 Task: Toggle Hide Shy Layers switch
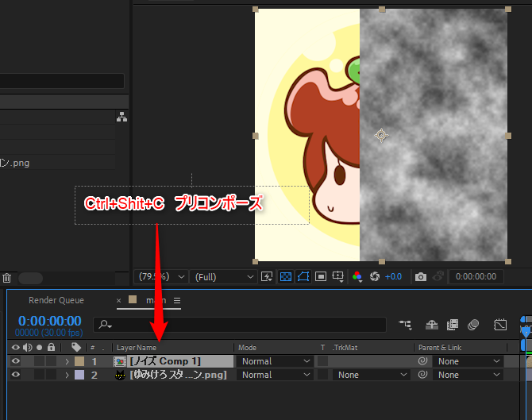click(432, 325)
